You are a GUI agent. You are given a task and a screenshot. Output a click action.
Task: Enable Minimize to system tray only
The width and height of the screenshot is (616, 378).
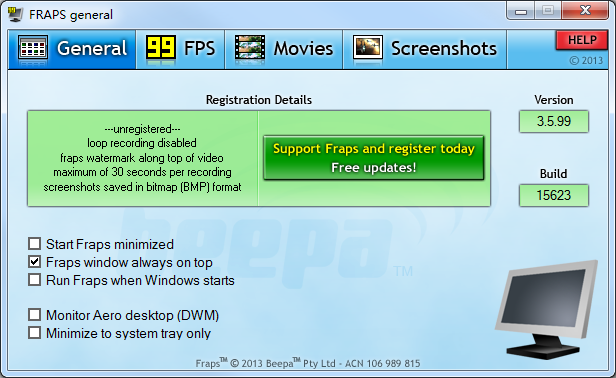35,332
